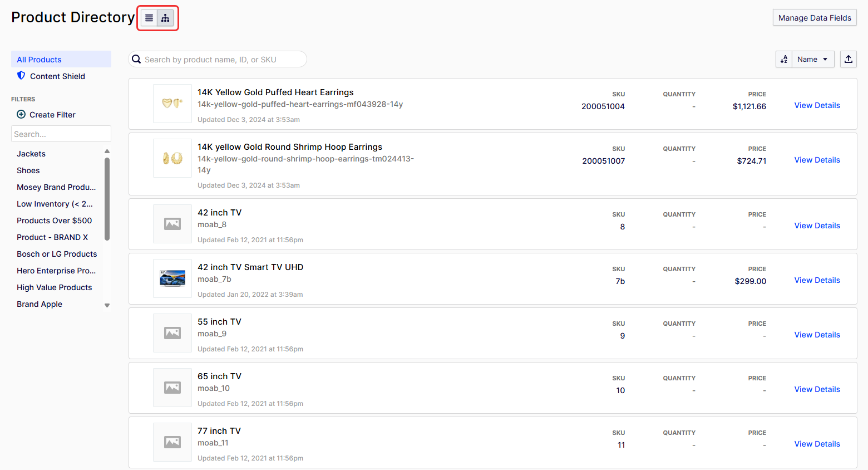The height and width of the screenshot is (470, 868).
Task: Click product ID moab_7b
Action: point(214,279)
